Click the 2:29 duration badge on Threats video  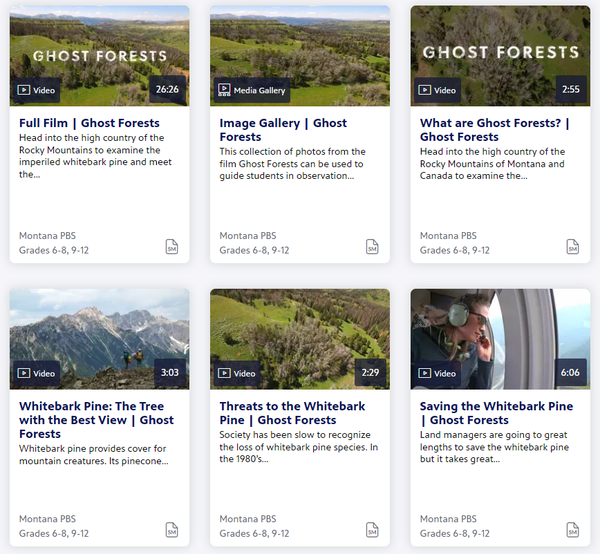pos(368,374)
